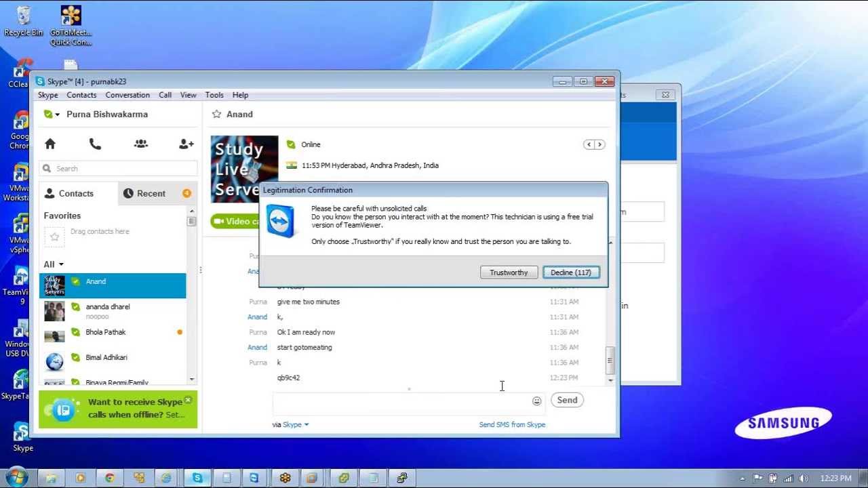Switch to the Contacts tab

(x=78, y=193)
